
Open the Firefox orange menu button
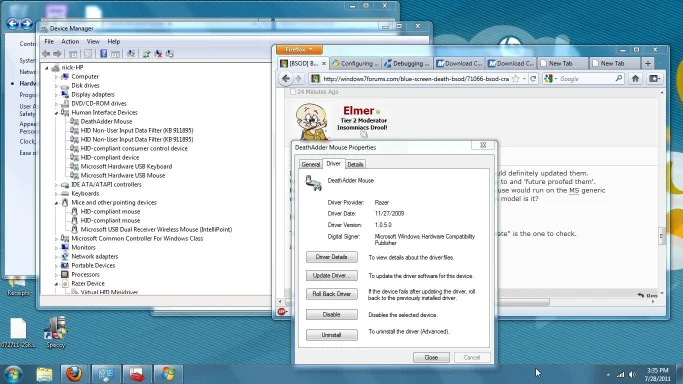[x=299, y=50]
